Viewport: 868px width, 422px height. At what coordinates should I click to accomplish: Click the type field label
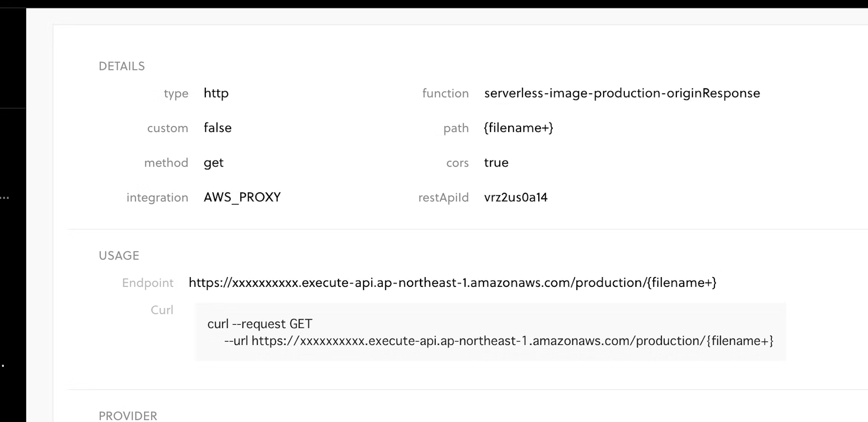click(177, 93)
